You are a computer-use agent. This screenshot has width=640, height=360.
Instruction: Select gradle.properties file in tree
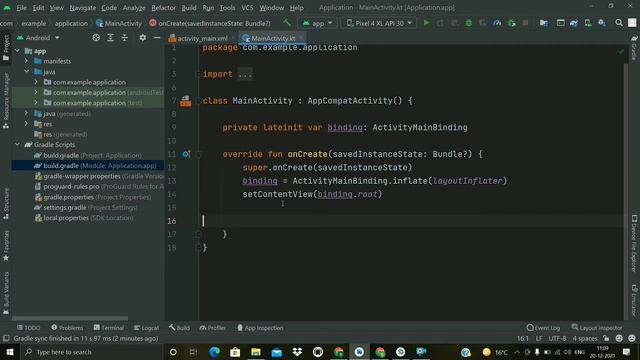click(x=93, y=197)
